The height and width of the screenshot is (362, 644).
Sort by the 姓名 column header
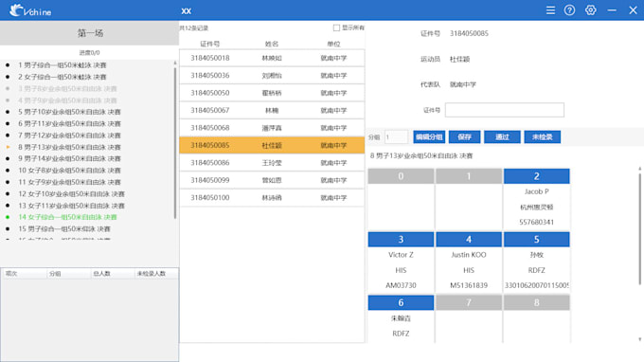272,44
